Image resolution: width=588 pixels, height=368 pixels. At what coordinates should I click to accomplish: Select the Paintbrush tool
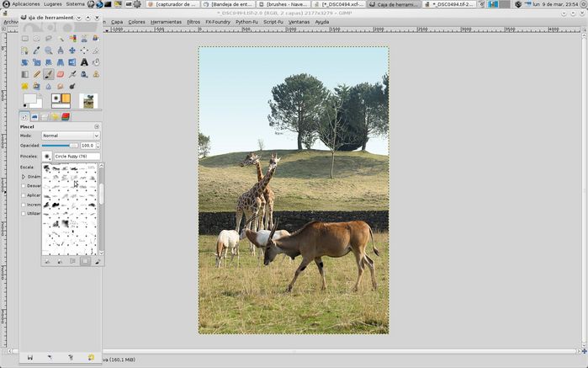coord(49,74)
